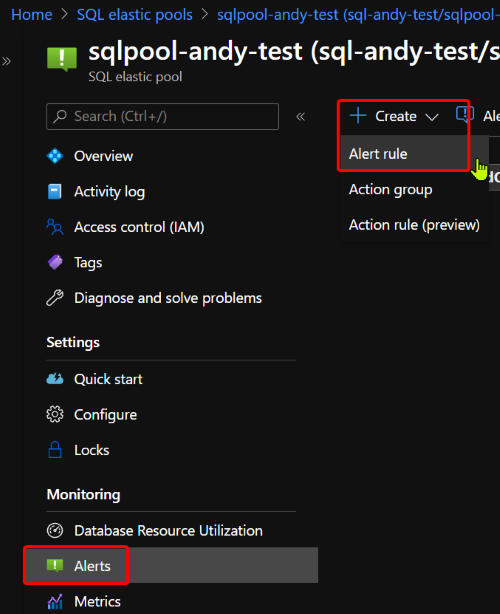Collapse the sidebar using the double left arrows

pos(300,116)
